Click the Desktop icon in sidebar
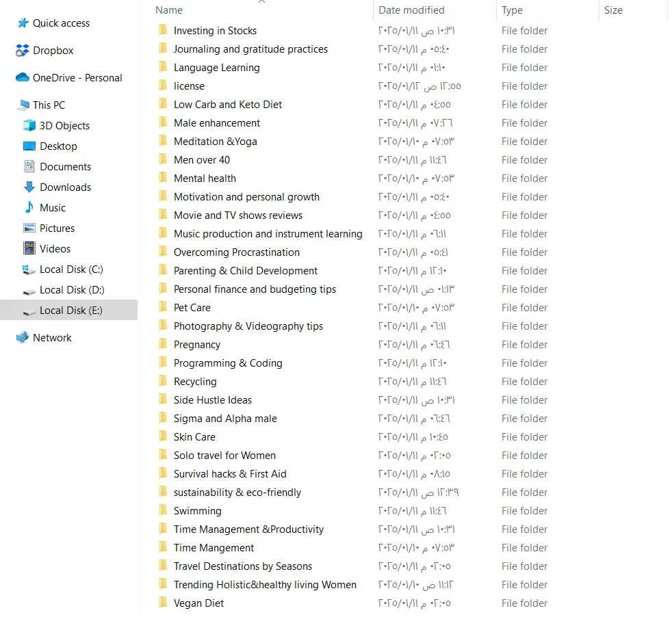 coord(29,146)
